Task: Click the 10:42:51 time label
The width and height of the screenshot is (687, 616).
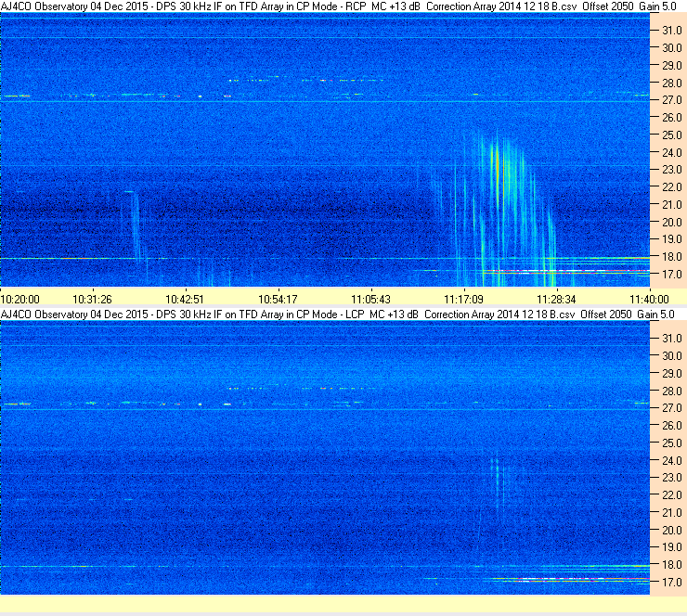Action: coord(185,300)
